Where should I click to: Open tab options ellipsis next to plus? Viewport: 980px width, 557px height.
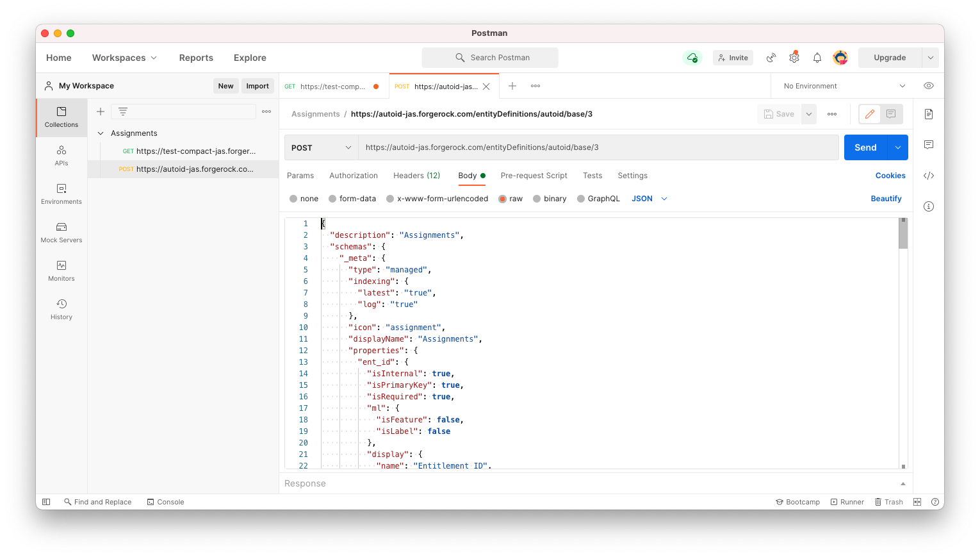click(x=535, y=86)
